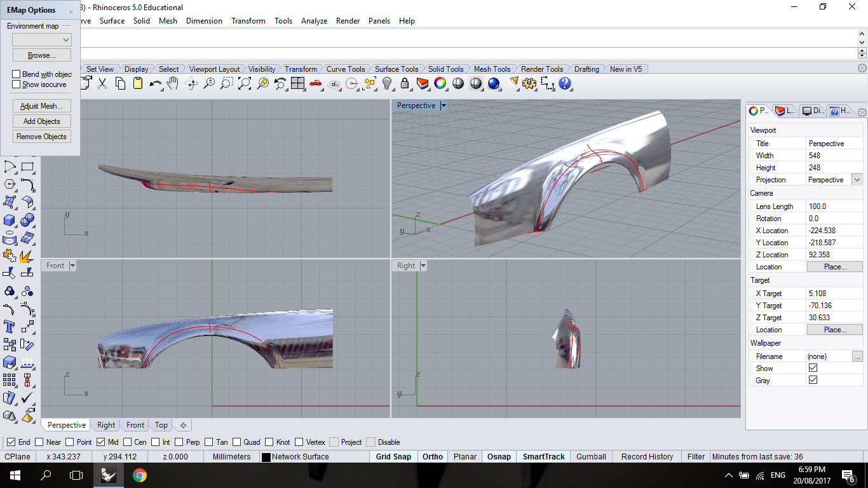Click the red car Set View icon
Screen dimensions: 868x488
coord(316,83)
